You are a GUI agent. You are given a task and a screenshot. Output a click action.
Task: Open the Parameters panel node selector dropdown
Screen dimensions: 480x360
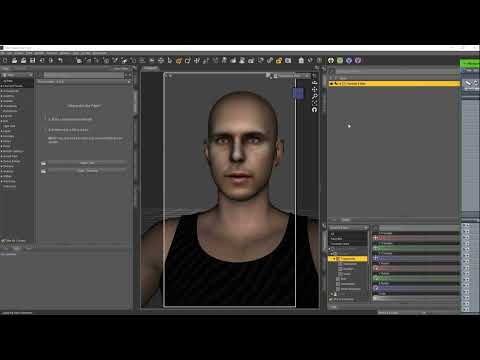[348, 228]
